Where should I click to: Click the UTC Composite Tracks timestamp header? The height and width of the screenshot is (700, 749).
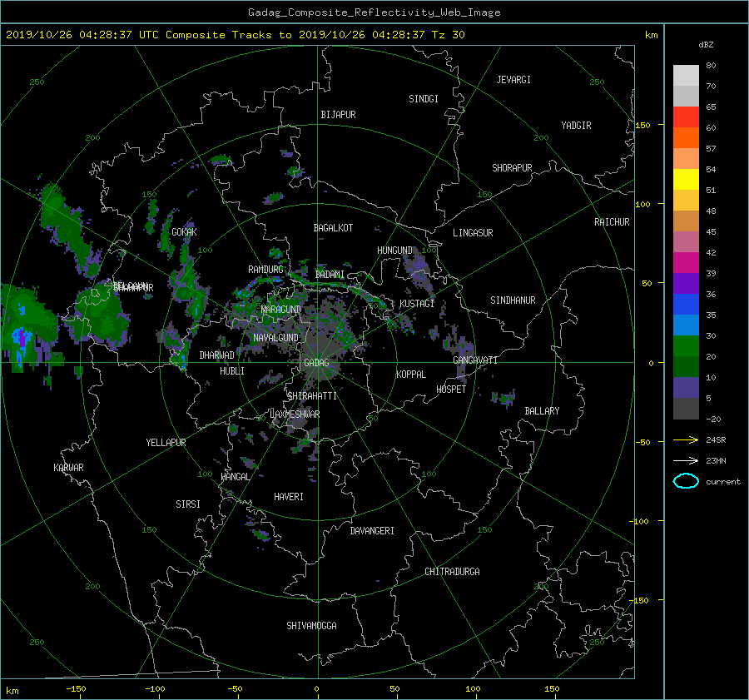235,35
